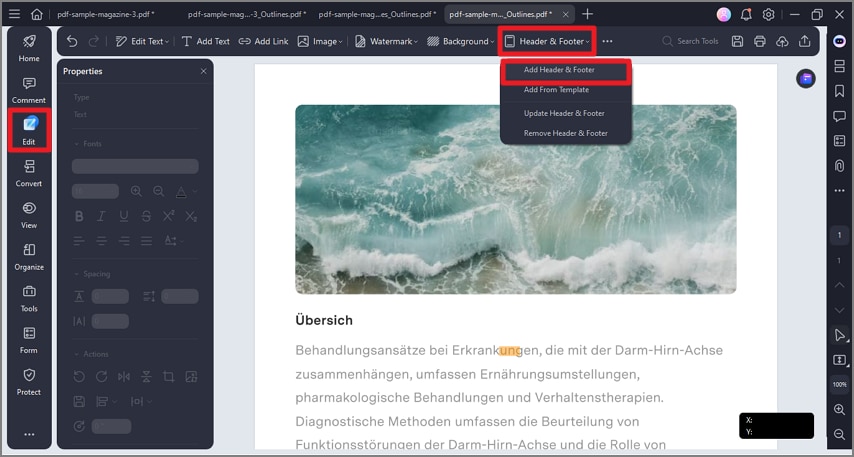Collapse the Fonts section
The height and width of the screenshot is (457, 854).
tap(77, 144)
